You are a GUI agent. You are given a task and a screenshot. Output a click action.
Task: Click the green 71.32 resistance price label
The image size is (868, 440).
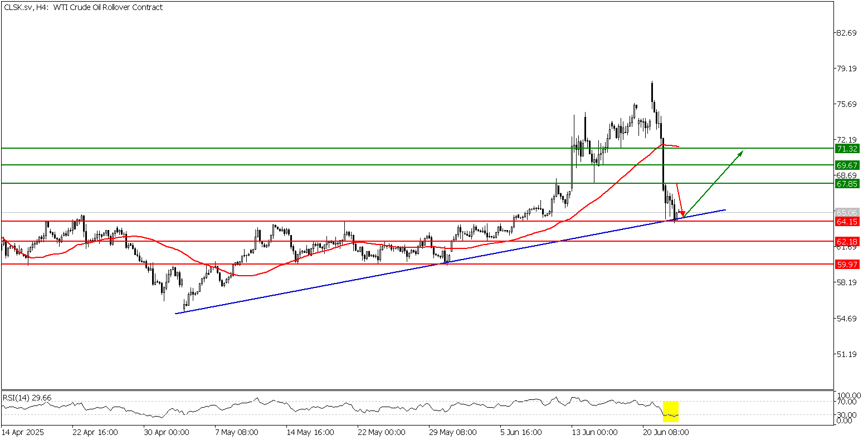pyautogui.click(x=847, y=148)
